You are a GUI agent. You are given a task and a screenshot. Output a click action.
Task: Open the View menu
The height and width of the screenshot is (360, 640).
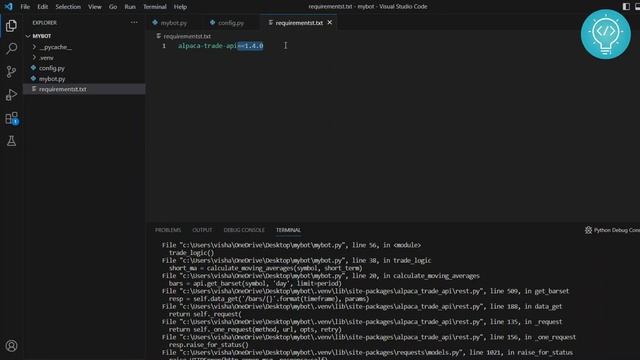[95, 7]
